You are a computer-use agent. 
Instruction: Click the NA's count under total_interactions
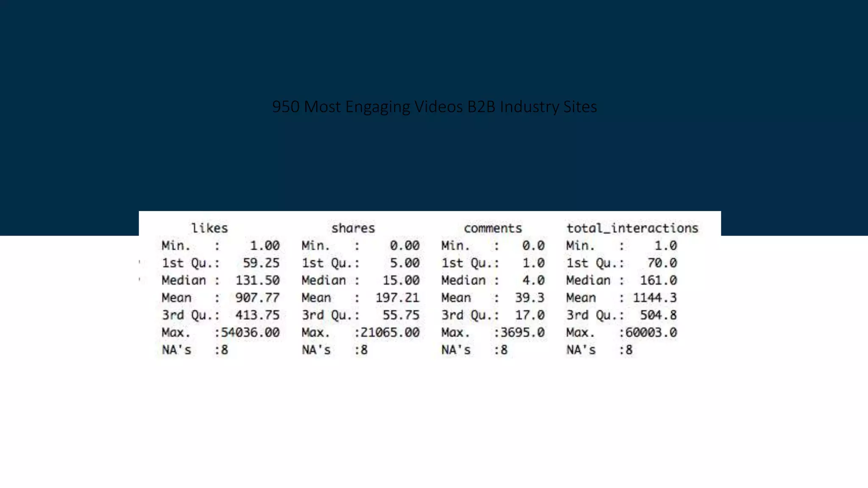(x=629, y=350)
